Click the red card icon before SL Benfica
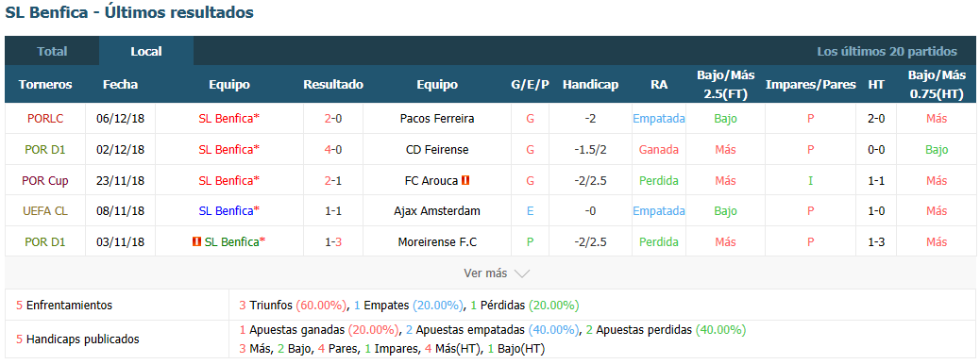 click(x=197, y=241)
